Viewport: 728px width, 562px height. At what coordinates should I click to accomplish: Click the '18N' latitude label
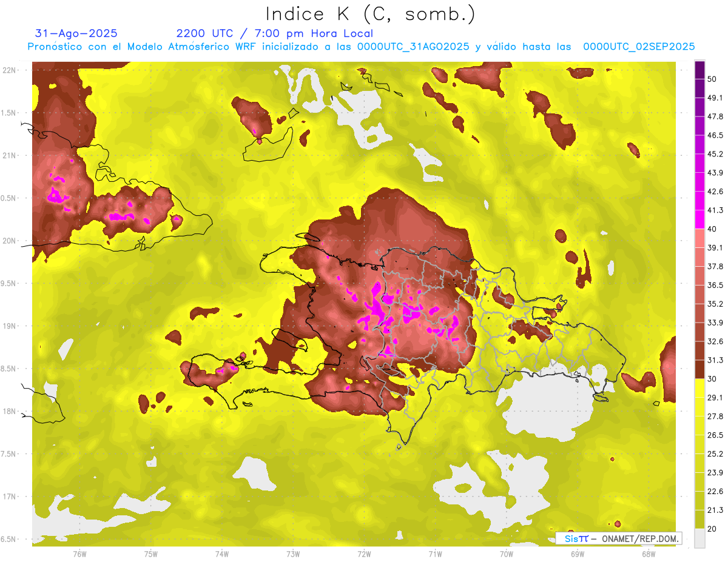[x=10, y=412]
